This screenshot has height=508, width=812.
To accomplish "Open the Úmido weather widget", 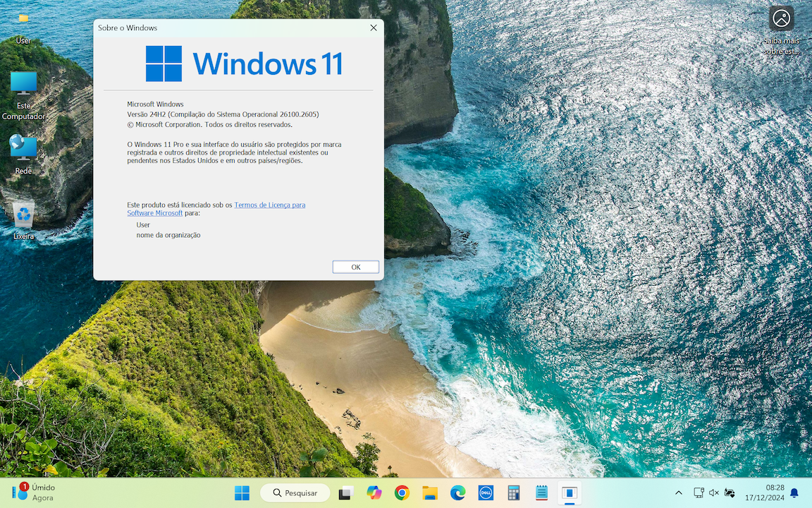I will [34, 492].
